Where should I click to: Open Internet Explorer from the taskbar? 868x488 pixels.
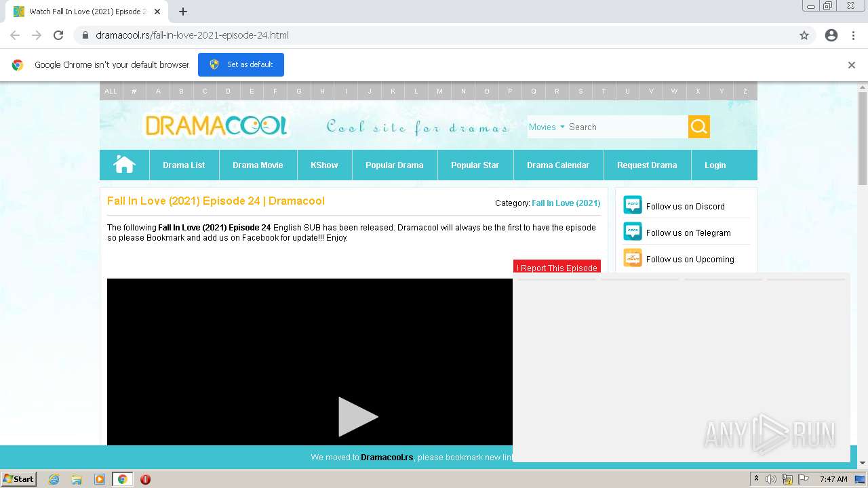(54, 479)
